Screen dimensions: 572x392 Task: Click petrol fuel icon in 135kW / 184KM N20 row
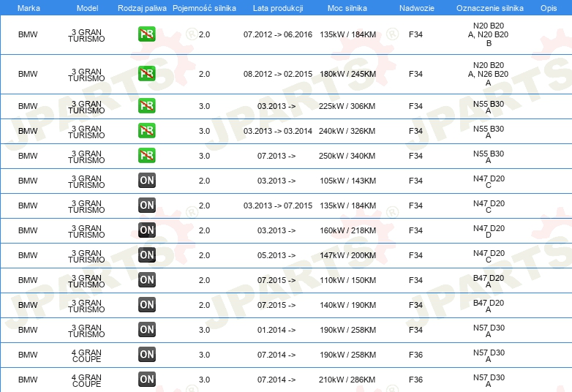(x=146, y=34)
